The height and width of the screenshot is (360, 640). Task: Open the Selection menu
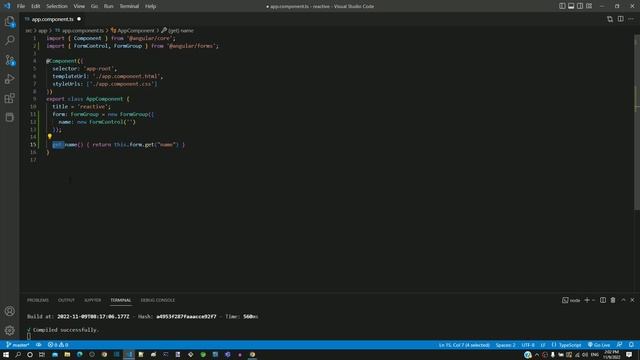click(x=57, y=6)
